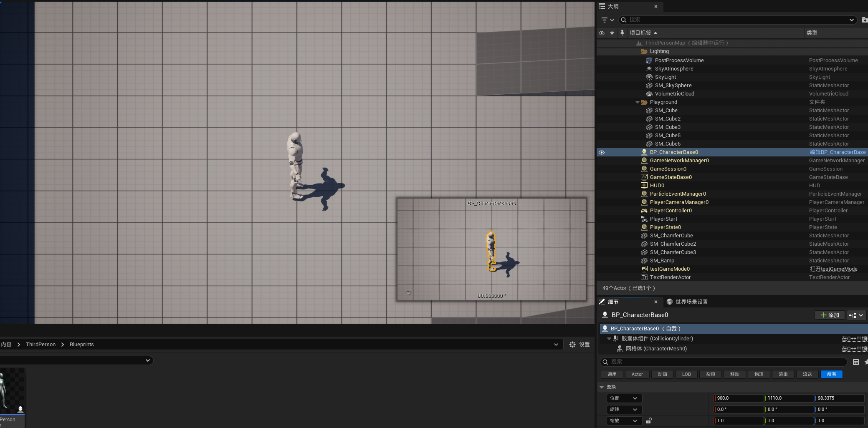This screenshot has width=868, height=428.
Task: Pin the camera preview window
Action: [409, 293]
